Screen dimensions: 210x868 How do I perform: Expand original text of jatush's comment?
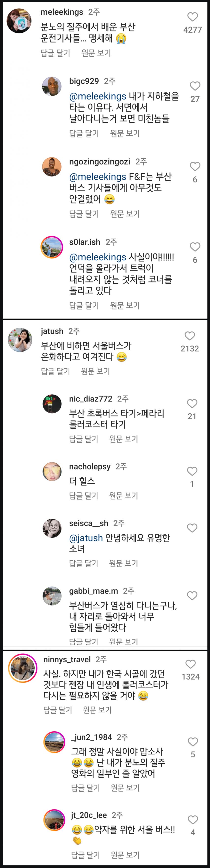click(x=96, y=371)
